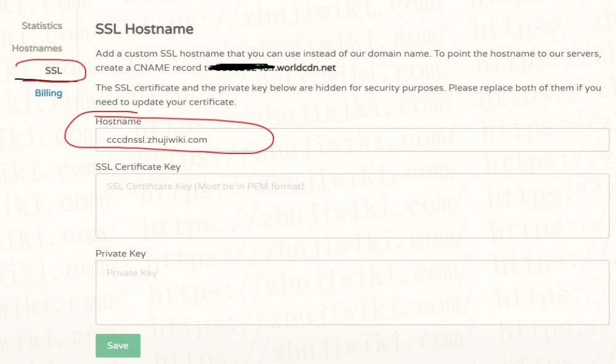Open the Billing page link
616x364 pixels.
(x=48, y=93)
